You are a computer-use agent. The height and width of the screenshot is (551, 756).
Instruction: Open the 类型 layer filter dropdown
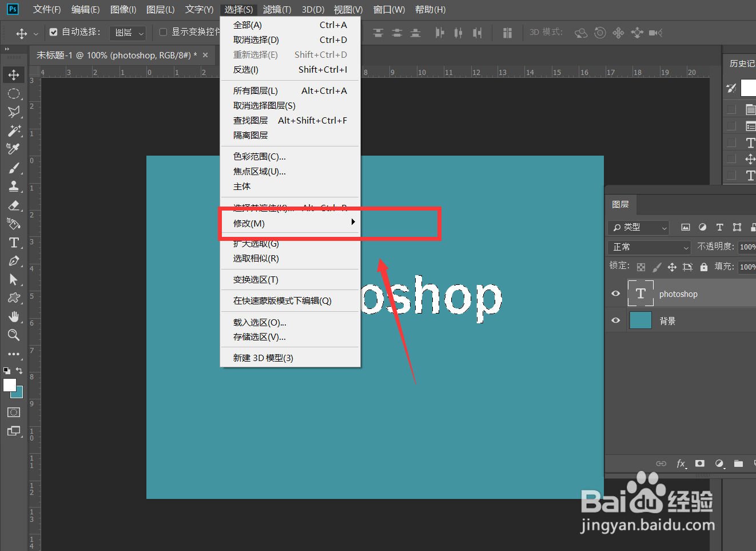coord(639,227)
